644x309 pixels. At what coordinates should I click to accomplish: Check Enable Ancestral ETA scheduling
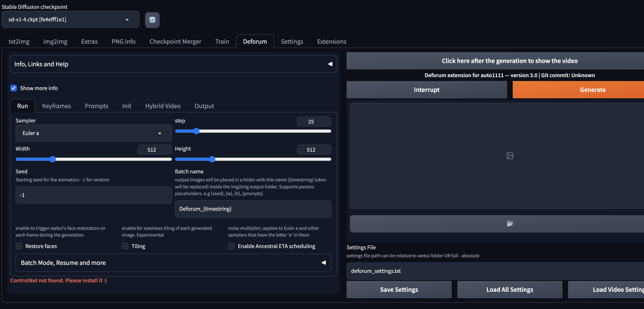pyautogui.click(x=231, y=246)
